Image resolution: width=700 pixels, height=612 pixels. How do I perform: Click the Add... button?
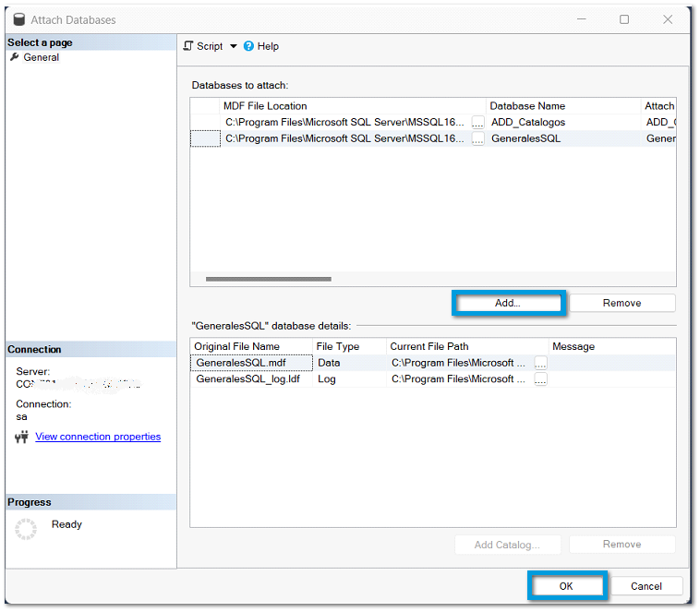(507, 303)
